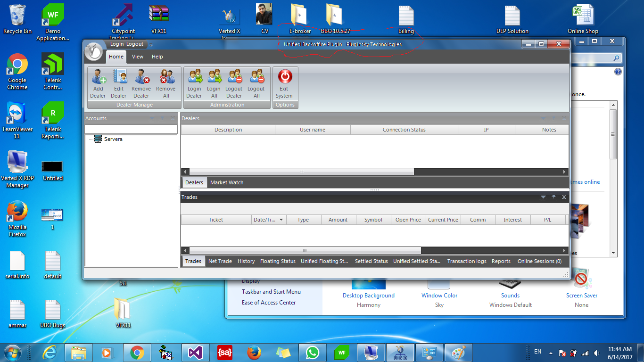Close the Trades panel
Image resolution: width=644 pixels, height=362 pixels.
pyautogui.click(x=564, y=197)
